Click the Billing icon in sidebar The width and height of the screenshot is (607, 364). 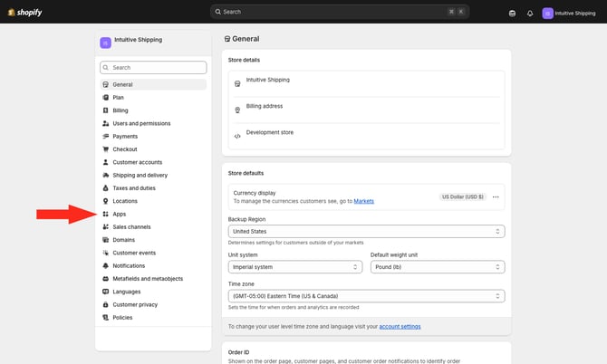[105, 110]
